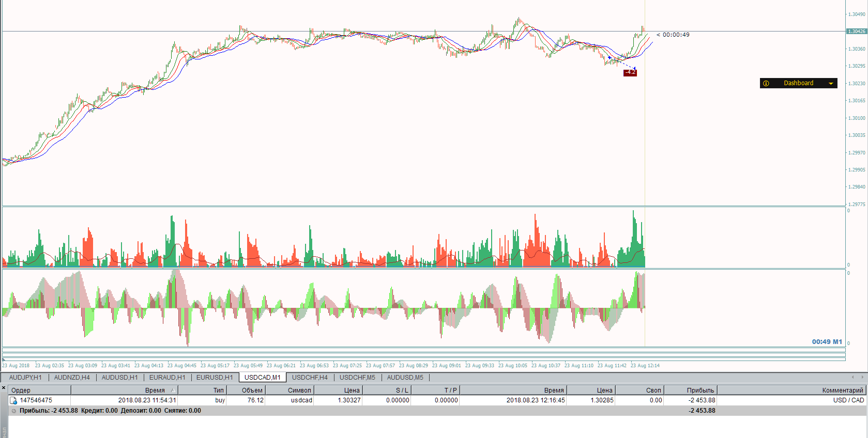Select the AUDUSD,M5 chart tab

[405, 378]
